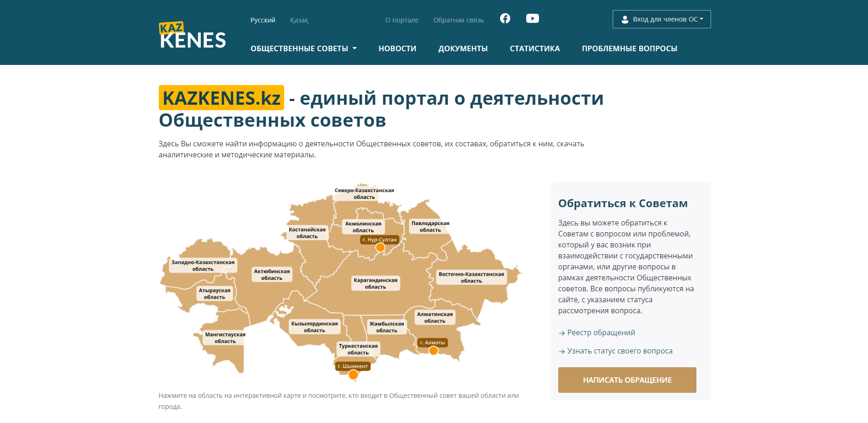868x423 pixels.
Task: Select Русский language option
Action: tap(263, 20)
